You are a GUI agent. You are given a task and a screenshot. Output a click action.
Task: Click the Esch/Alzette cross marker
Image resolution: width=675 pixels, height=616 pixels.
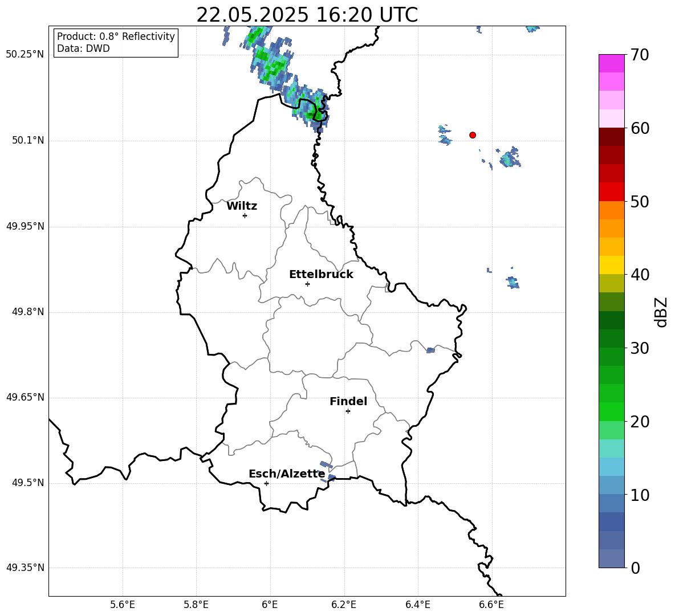(266, 483)
